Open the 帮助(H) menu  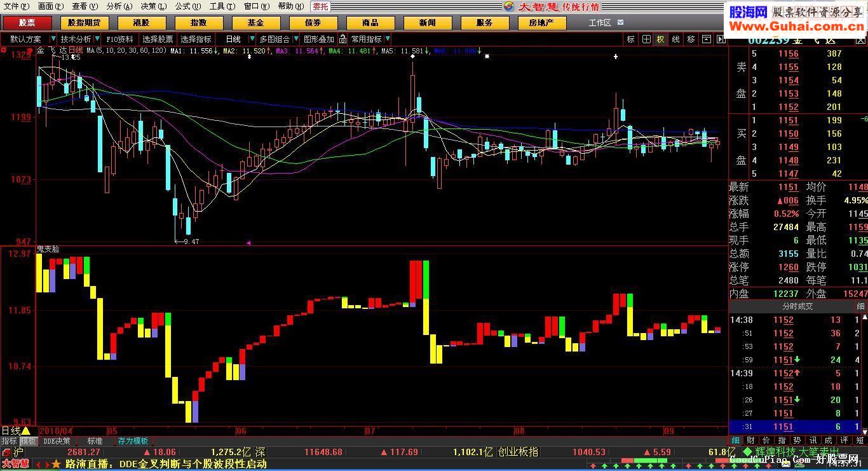click(291, 6)
